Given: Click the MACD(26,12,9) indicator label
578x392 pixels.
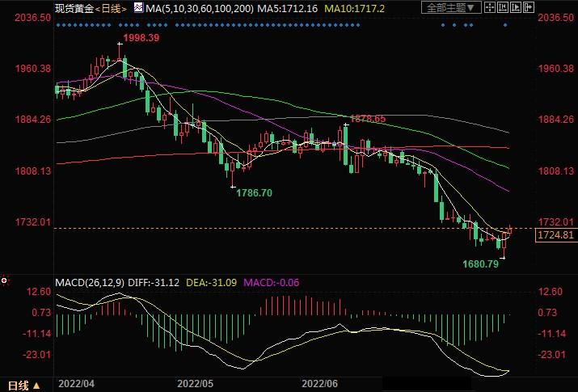Looking at the screenshot, I should [x=89, y=282].
